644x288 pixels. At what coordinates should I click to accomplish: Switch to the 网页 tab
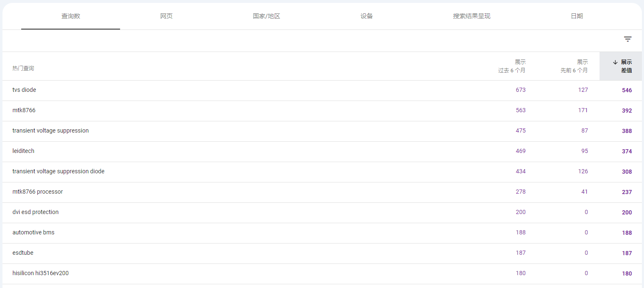(x=166, y=16)
